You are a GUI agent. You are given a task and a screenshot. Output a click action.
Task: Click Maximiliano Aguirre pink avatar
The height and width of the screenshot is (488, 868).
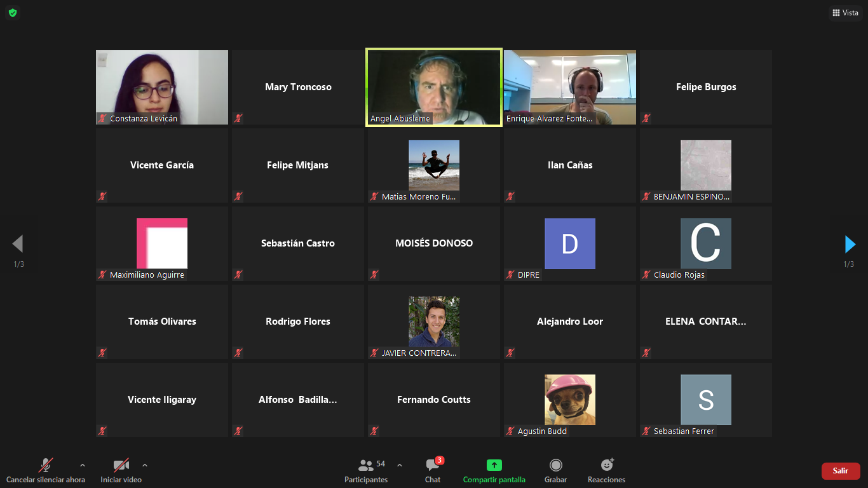click(x=162, y=243)
